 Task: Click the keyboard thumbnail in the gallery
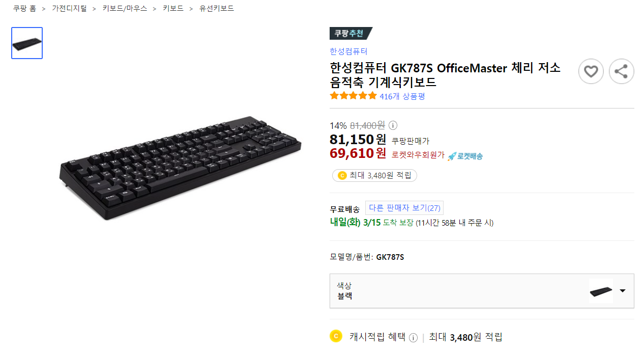click(x=26, y=43)
